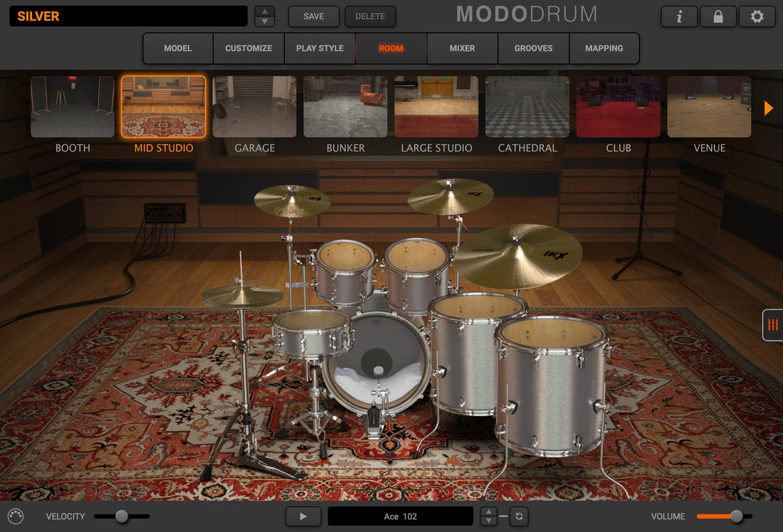This screenshot has height=532, width=783.
Task: Click the left crash cymbal
Action: [x=292, y=201]
